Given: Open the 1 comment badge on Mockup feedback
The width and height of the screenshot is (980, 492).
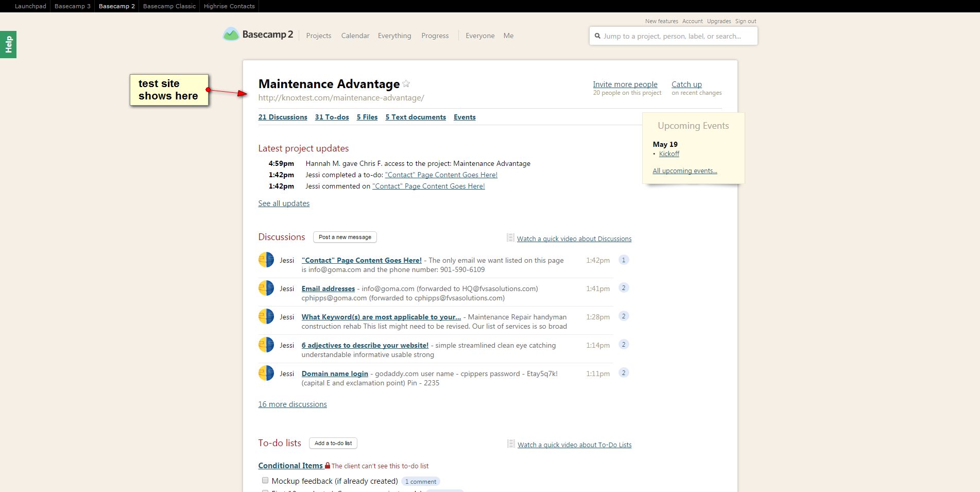Looking at the screenshot, I should [421, 482].
